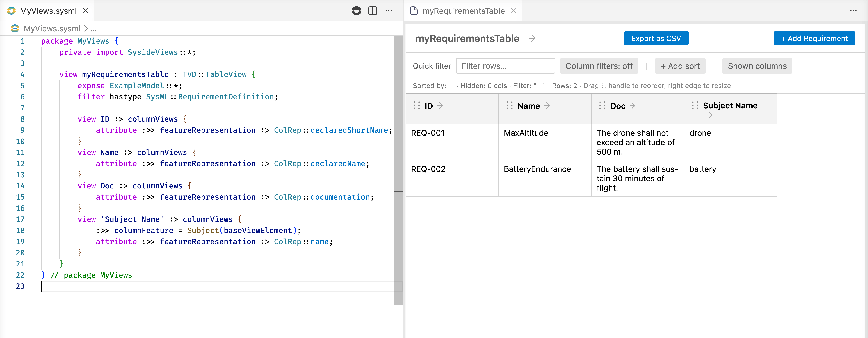
Task: Click the arrow next to ID header
Action: pos(440,106)
